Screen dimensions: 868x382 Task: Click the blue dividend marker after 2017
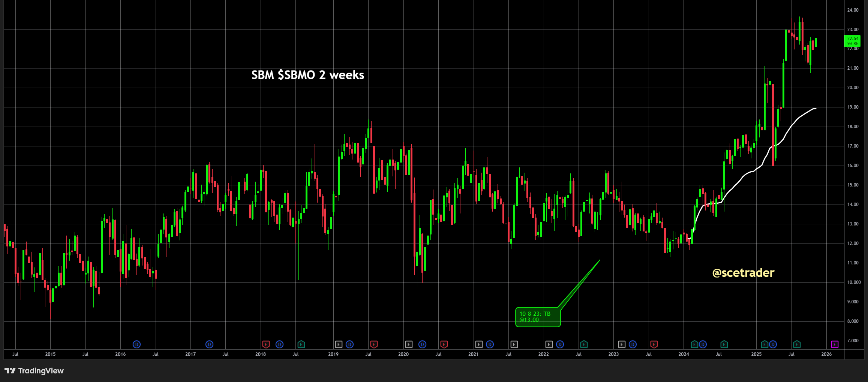210,344
